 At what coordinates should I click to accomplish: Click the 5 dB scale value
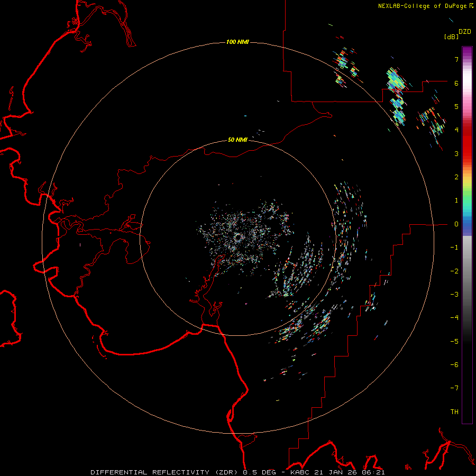pos(456,106)
